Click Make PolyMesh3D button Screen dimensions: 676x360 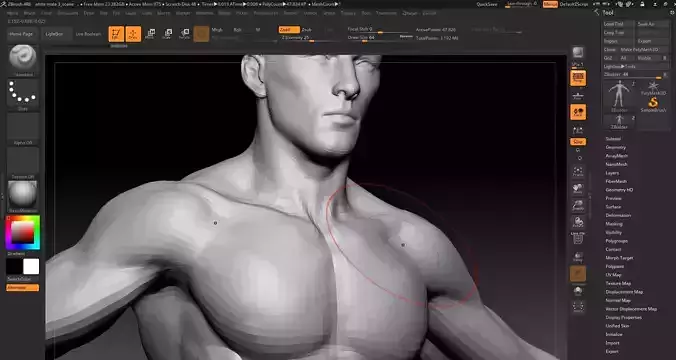click(x=643, y=50)
